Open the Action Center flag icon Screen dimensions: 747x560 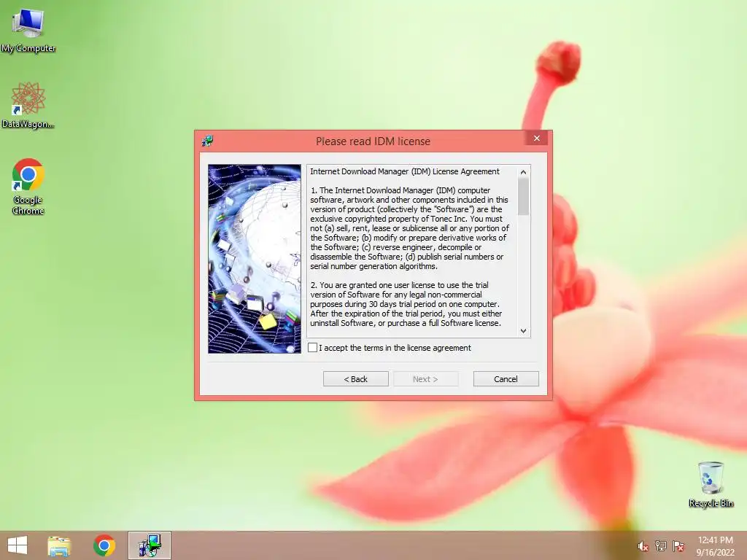(x=678, y=546)
